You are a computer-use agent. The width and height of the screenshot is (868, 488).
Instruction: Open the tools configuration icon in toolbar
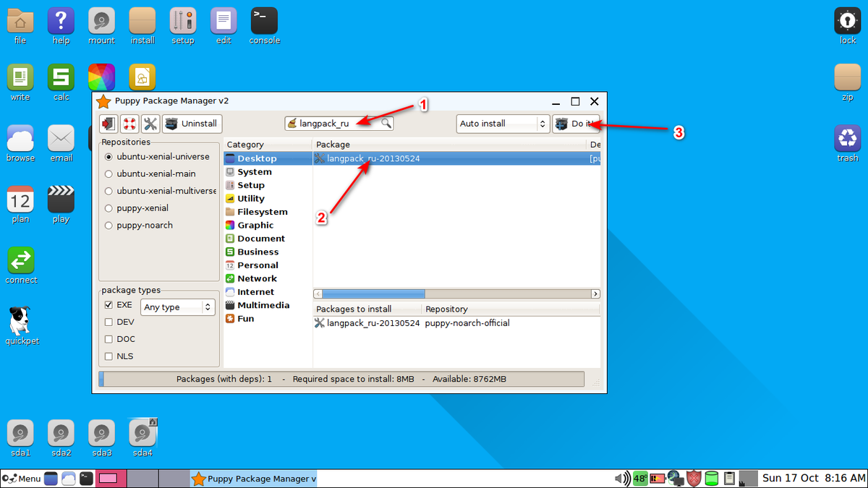point(150,124)
